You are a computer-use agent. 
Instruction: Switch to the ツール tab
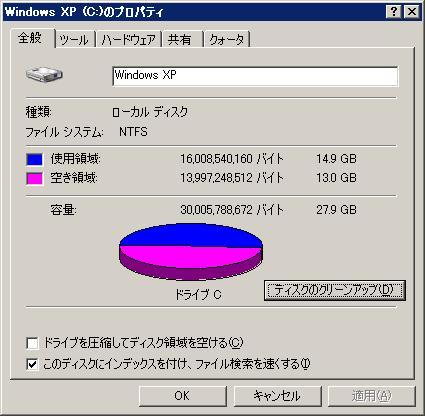(x=75, y=40)
